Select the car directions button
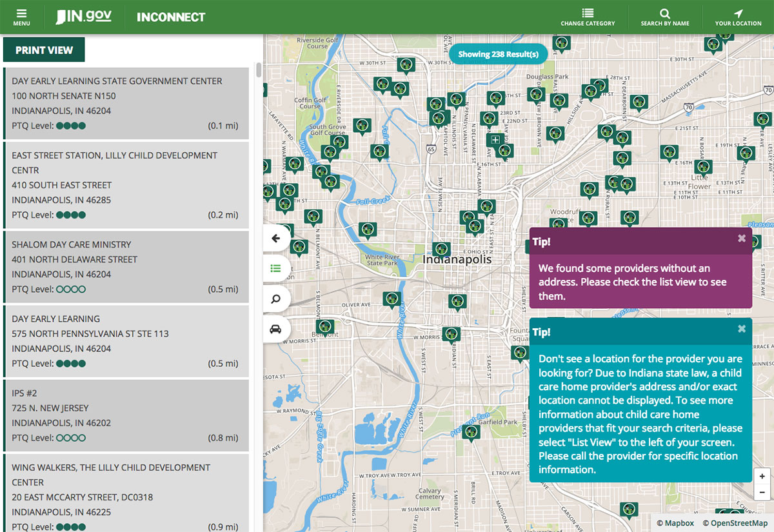 [x=276, y=329]
